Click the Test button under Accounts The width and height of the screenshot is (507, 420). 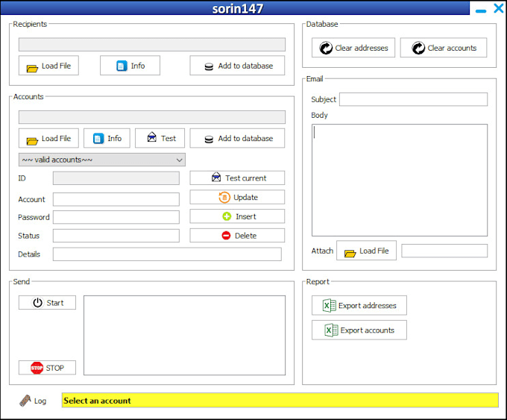(x=160, y=139)
